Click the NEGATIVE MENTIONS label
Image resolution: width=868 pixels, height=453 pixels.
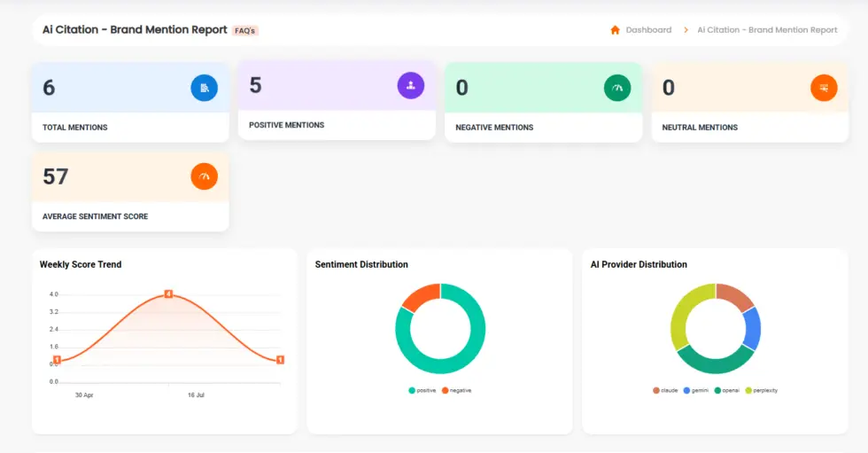point(494,128)
